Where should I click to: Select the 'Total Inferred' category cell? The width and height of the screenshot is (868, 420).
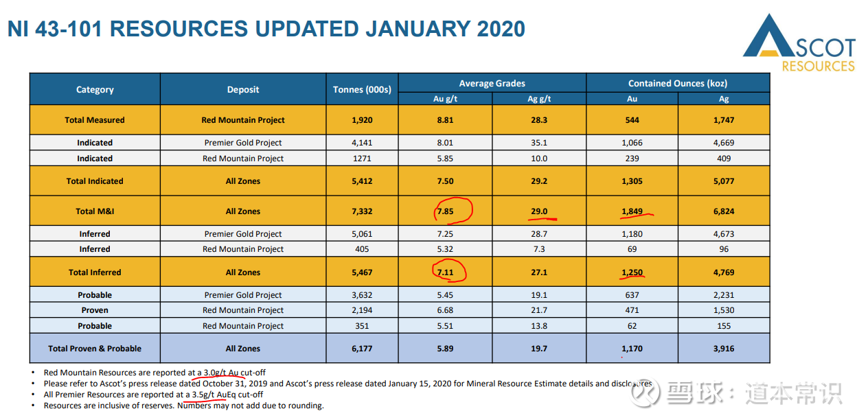point(95,272)
